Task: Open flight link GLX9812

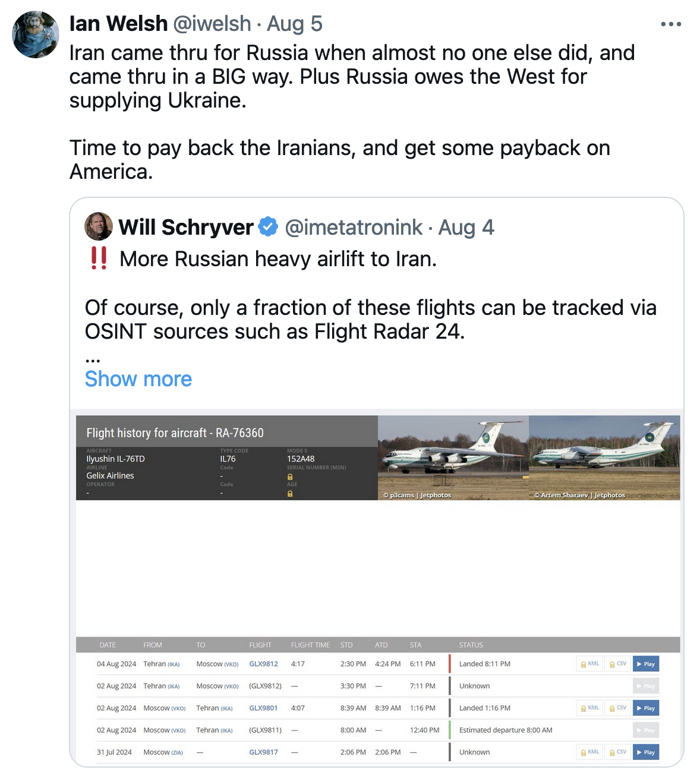Action: point(263,664)
